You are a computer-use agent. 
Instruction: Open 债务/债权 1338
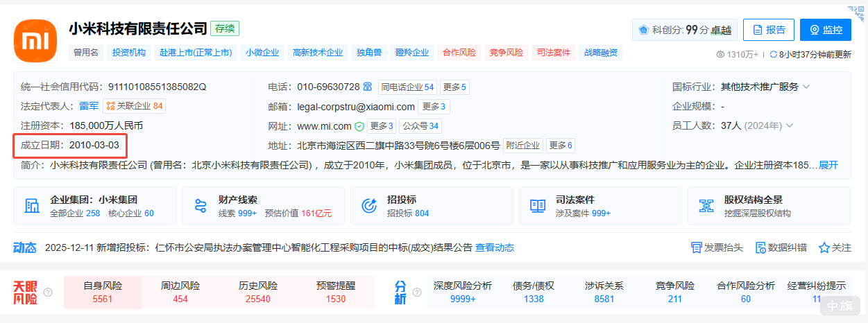tap(534, 293)
